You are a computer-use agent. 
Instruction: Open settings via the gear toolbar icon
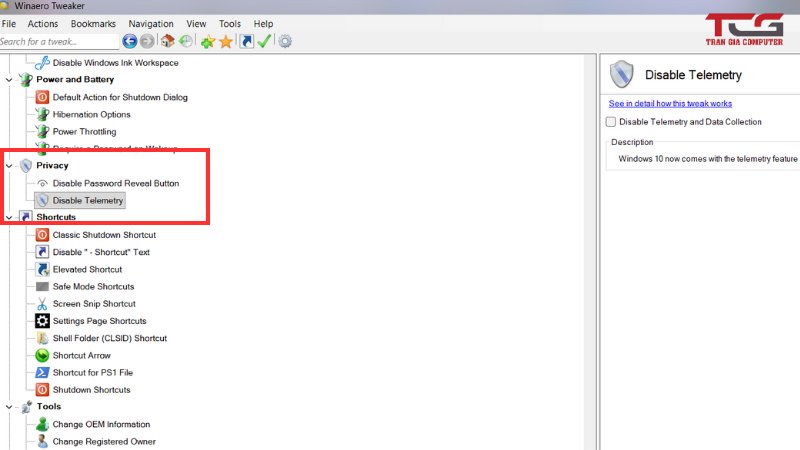coord(285,41)
